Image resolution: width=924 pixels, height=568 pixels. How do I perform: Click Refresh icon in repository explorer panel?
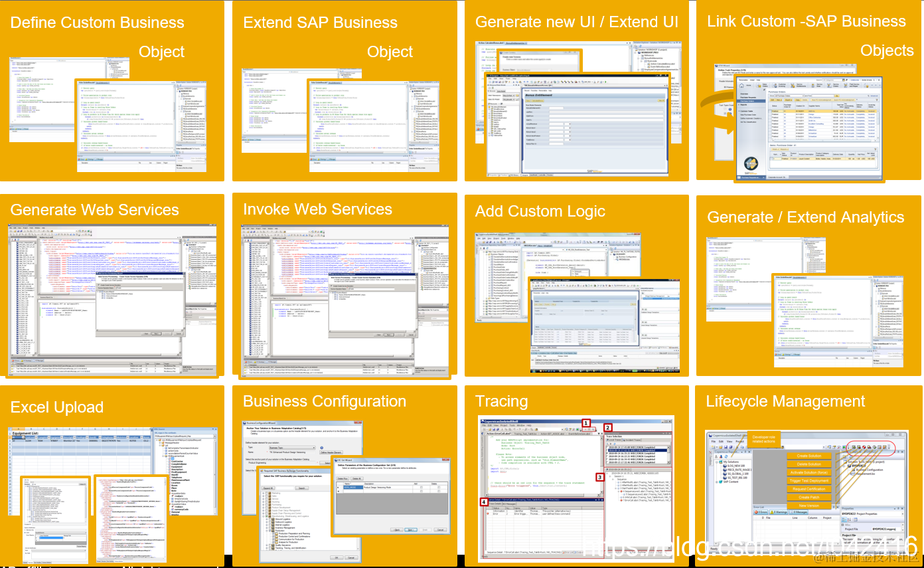726,456
